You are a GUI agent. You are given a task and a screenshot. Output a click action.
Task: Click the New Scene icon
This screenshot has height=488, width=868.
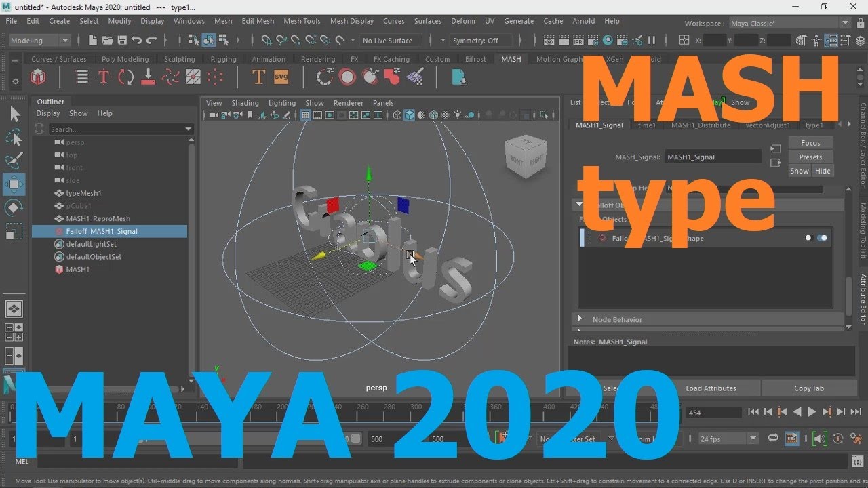93,41
